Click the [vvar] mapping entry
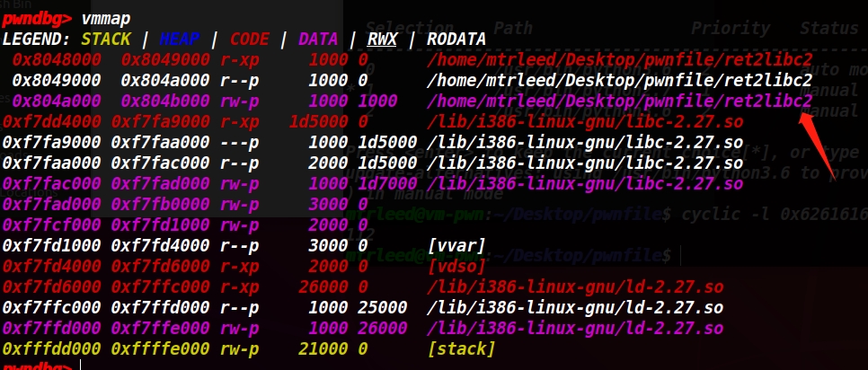 pyautogui.click(x=456, y=244)
